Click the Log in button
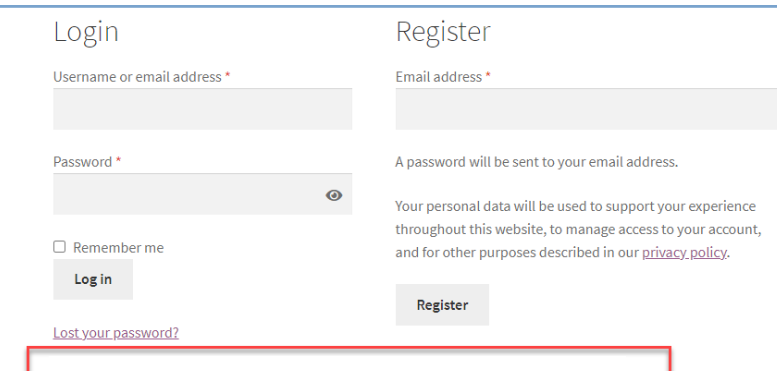The image size is (777, 371). click(x=93, y=279)
